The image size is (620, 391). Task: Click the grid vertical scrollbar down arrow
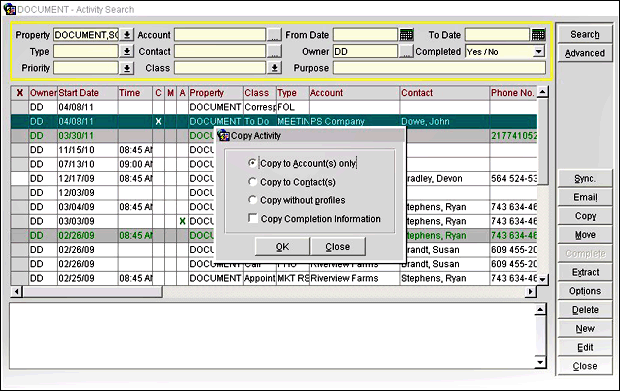542,280
